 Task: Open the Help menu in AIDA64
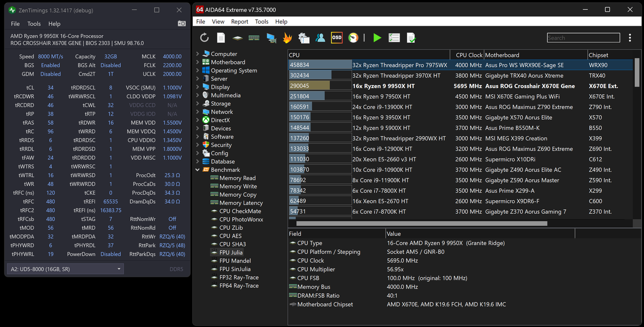[282, 22]
